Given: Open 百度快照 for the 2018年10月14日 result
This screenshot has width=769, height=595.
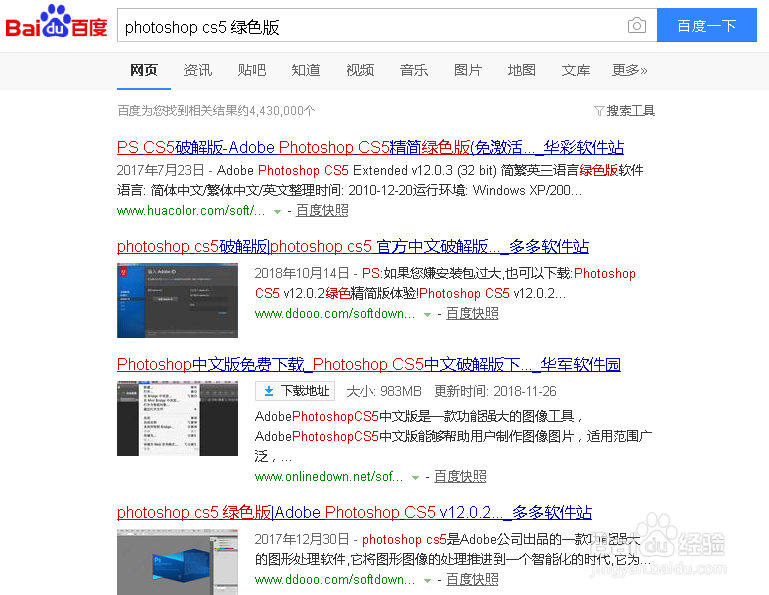Looking at the screenshot, I should (472, 313).
